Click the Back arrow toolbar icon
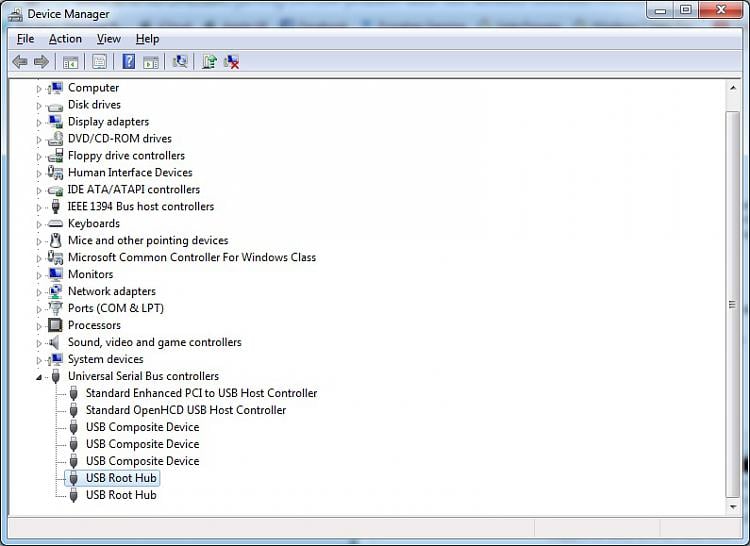The width and height of the screenshot is (750, 546). [20, 62]
